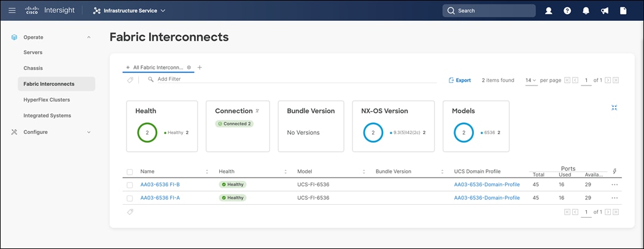Go to first page in top pagination

tap(567, 81)
